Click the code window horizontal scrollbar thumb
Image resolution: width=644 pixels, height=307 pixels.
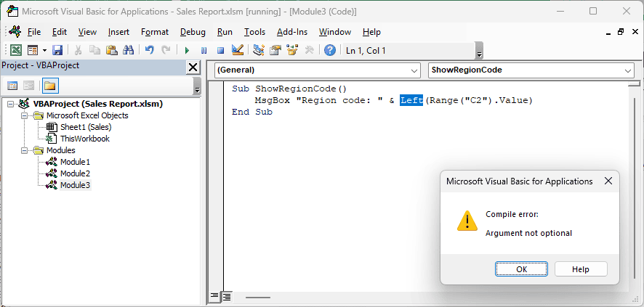tap(258, 297)
